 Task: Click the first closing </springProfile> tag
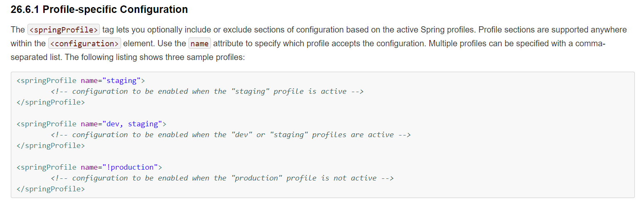click(x=50, y=102)
